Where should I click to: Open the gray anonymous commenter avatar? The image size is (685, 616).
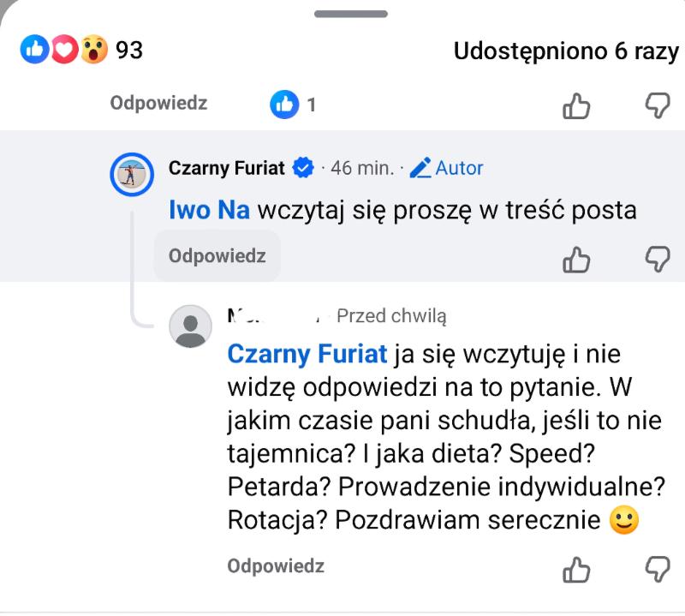[190, 326]
